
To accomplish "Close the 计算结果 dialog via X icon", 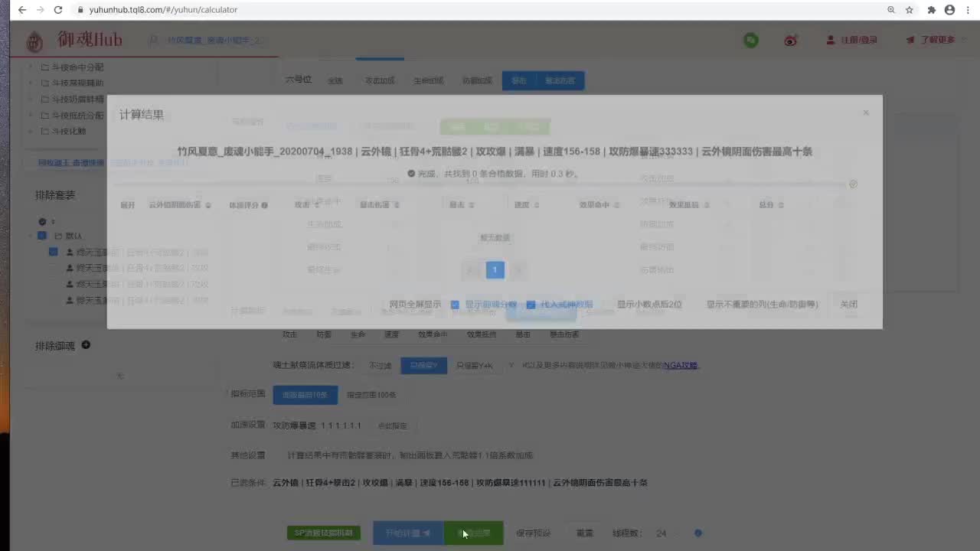I will click(866, 112).
